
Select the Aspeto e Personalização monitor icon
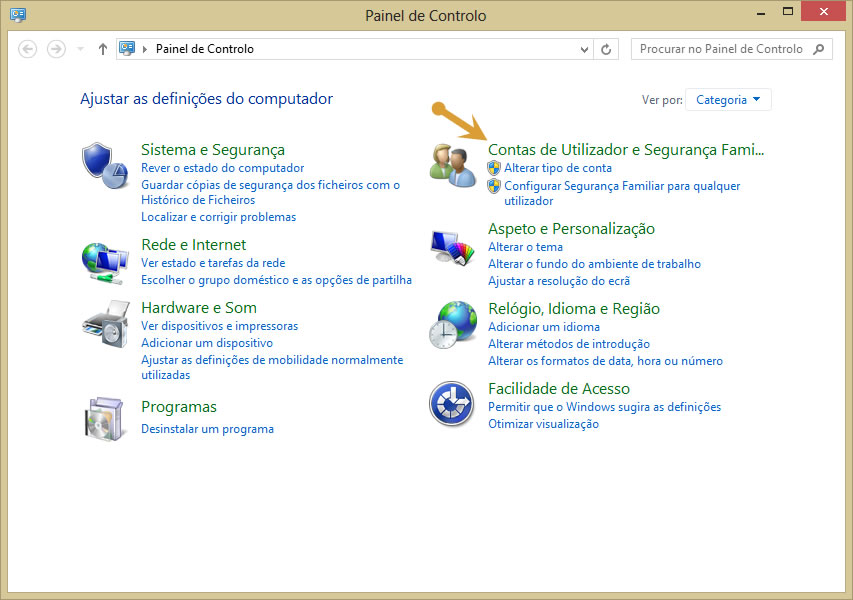452,245
